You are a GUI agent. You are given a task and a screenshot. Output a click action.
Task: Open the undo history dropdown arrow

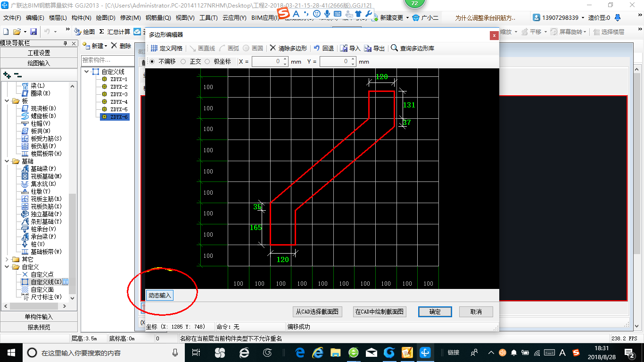click(x=55, y=32)
